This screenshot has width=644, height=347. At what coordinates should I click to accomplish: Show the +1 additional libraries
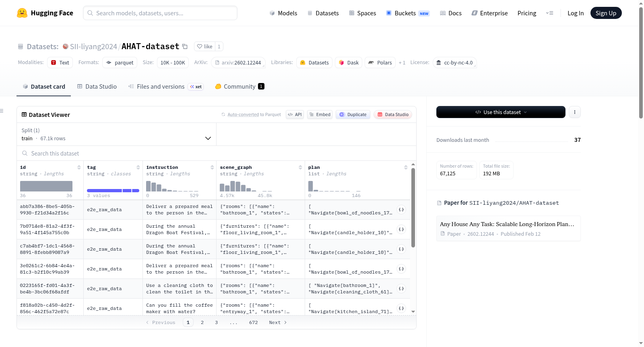tap(402, 62)
